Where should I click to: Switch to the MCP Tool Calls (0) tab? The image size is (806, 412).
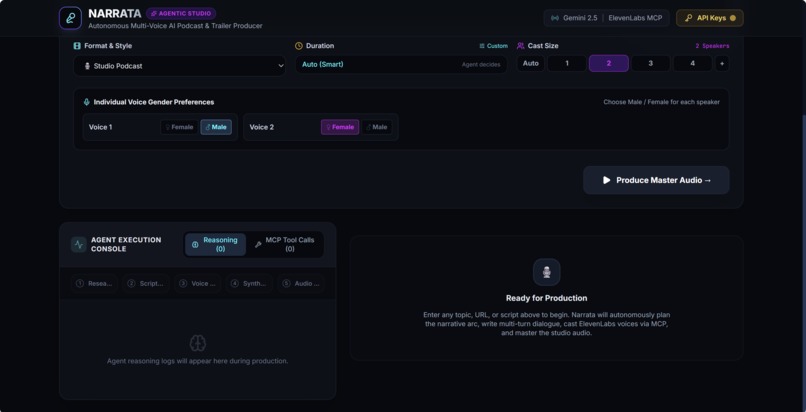tap(285, 245)
